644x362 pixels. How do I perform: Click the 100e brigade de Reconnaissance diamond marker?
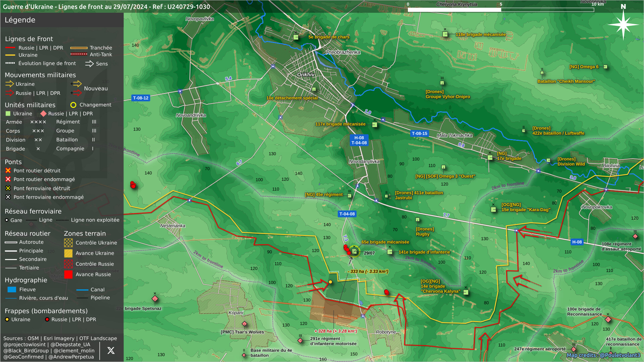(x=608, y=319)
